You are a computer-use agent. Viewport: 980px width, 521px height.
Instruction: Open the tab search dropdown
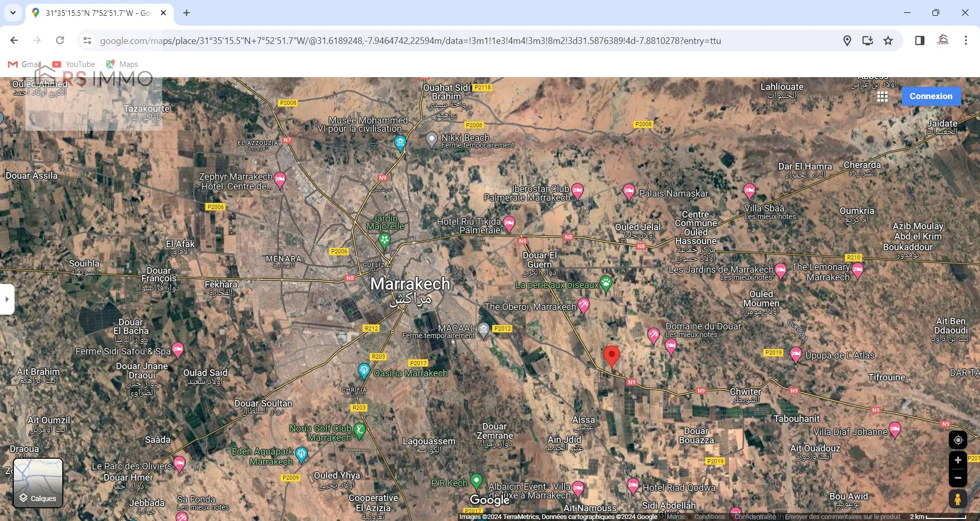coord(13,13)
